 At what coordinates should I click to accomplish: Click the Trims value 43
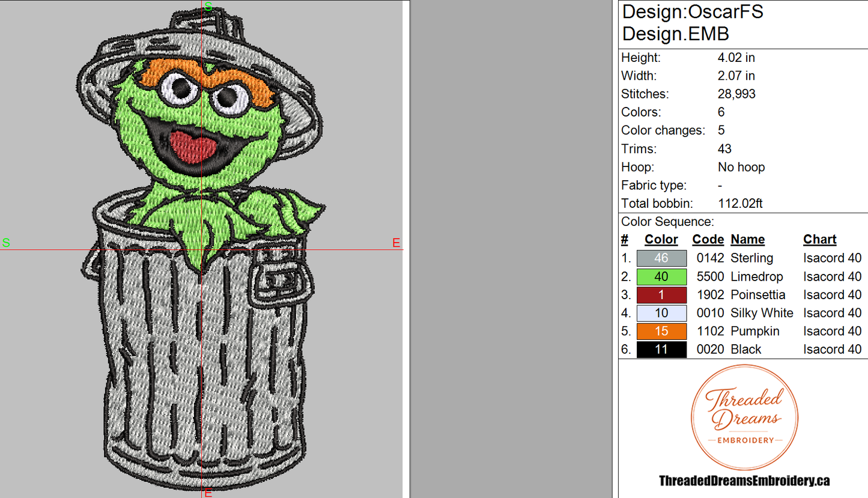[724, 149]
